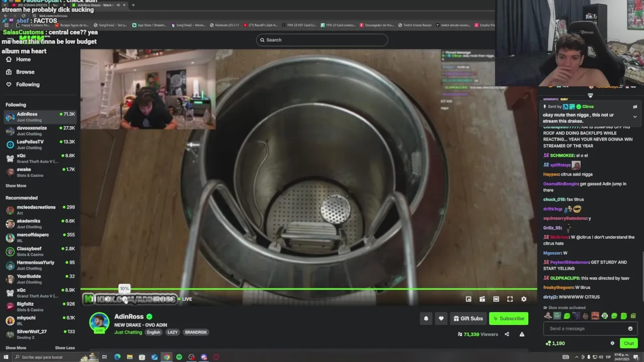
Task: Insert the red-face quick emote
Action: [595, 316]
